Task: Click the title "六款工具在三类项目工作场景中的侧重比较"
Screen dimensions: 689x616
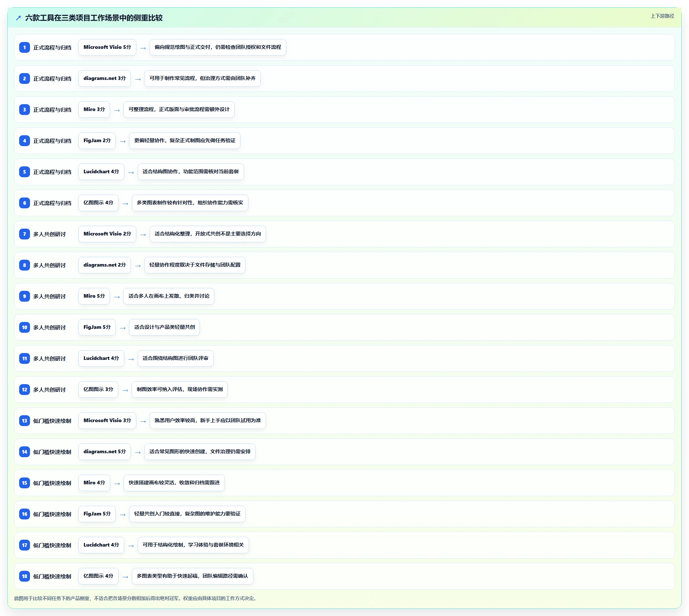Action: pyautogui.click(x=94, y=18)
